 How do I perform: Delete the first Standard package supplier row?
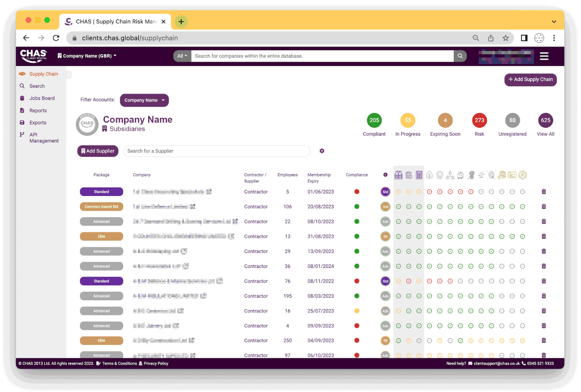click(543, 192)
